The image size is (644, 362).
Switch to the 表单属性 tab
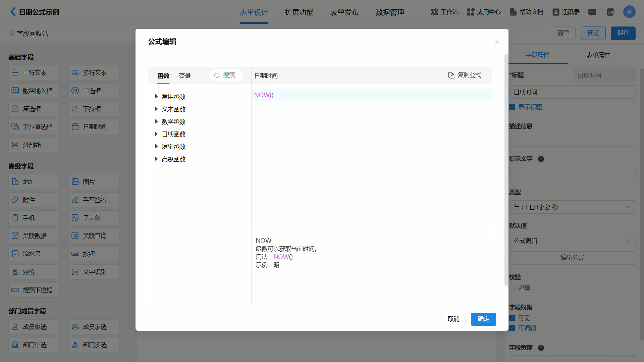tap(598, 55)
